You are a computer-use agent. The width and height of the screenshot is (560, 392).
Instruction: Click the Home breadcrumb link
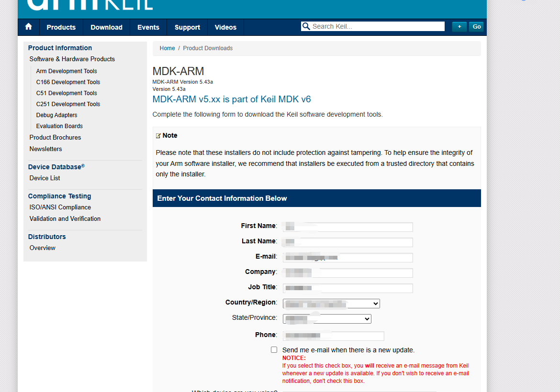coord(167,48)
